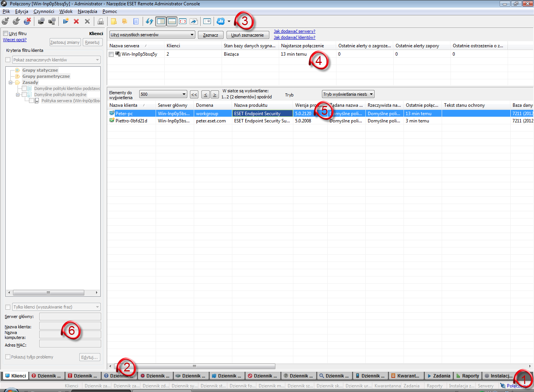
Task: Enable Pokazuj tylko problemy checkbox
Action: click(8, 357)
